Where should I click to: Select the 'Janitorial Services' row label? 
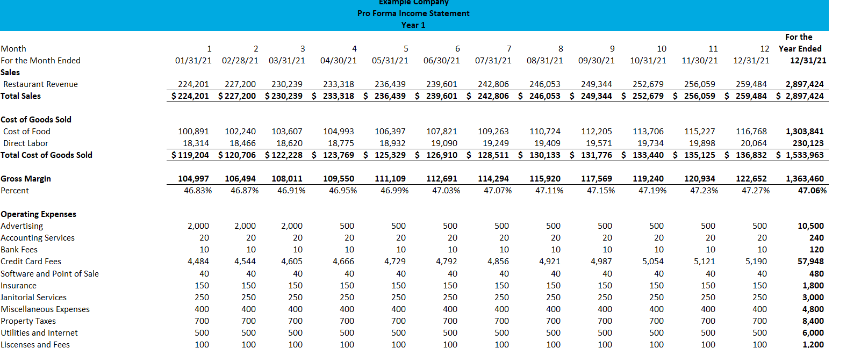point(33,298)
